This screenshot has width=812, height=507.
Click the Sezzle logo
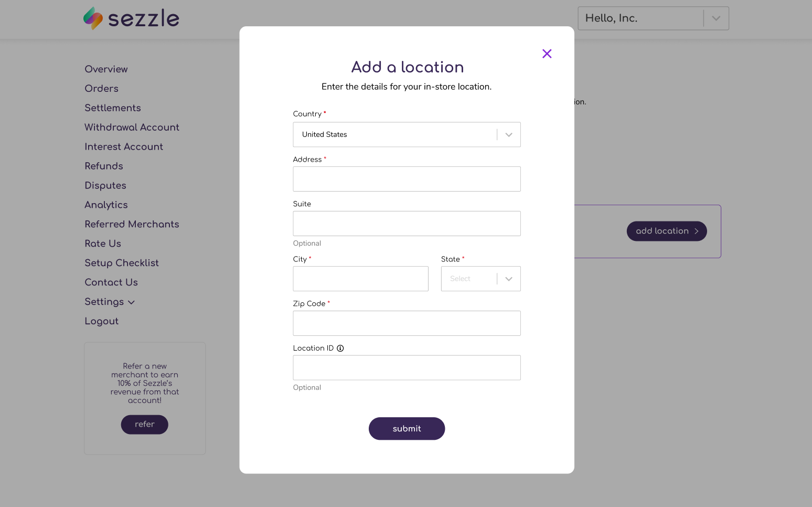click(x=131, y=18)
